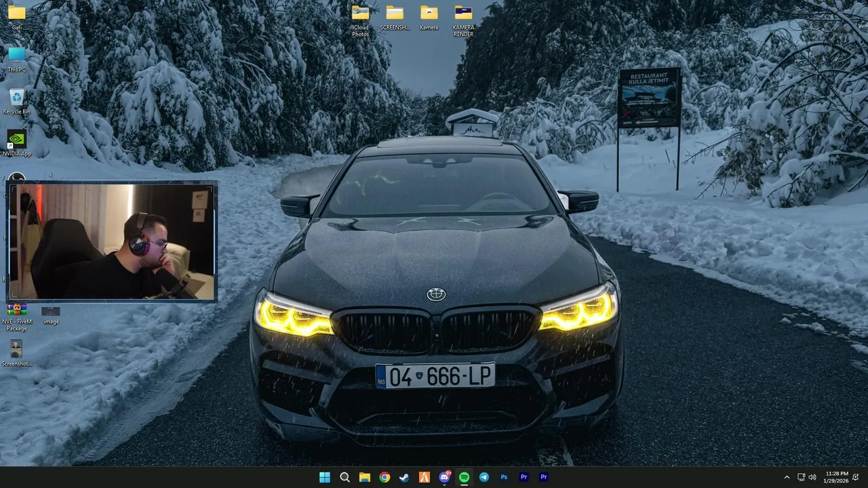
Task: Open the NVE - FiveM Package archive
Action: (x=17, y=317)
